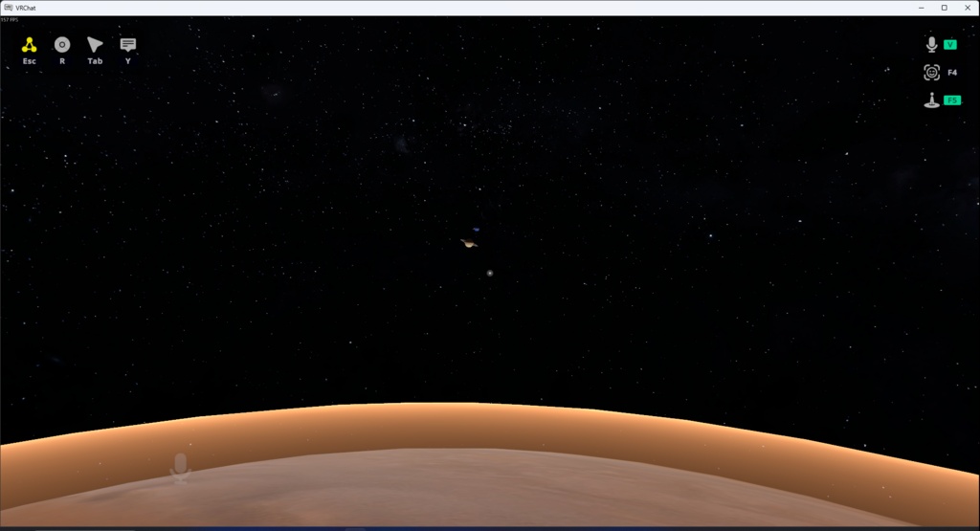Click the avatar stand icon next to F5
Image resolution: width=980 pixels, height=531 pixels.
(x=931, y=100)
